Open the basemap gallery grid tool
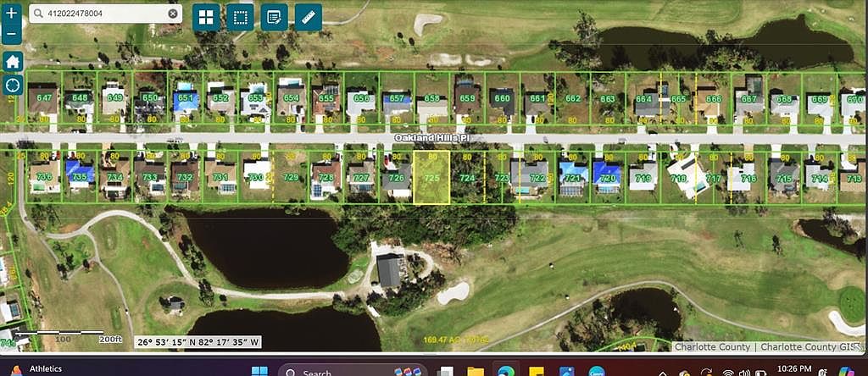868x376 pixels. [x=206, y=17]
